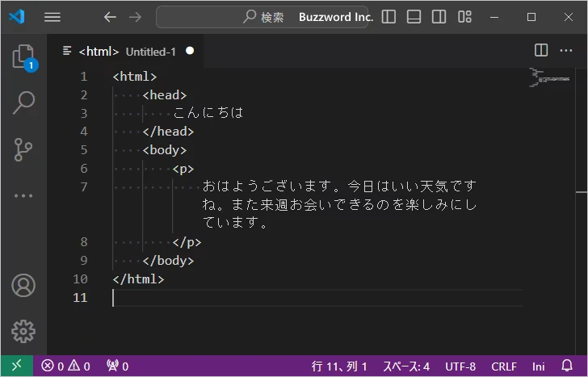Split the editor to the right
This screenshot has height=377, width=588.
(541, 50)
